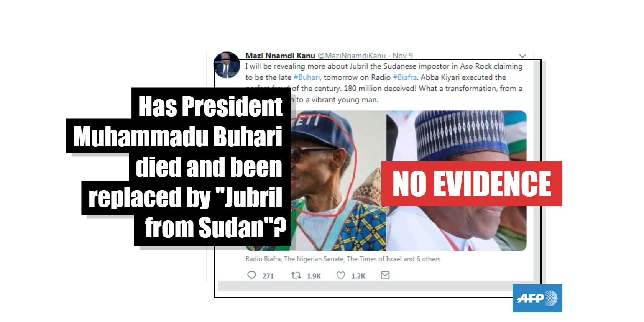
Task: Click the 1.2K likes count
Action: (358, 276)
